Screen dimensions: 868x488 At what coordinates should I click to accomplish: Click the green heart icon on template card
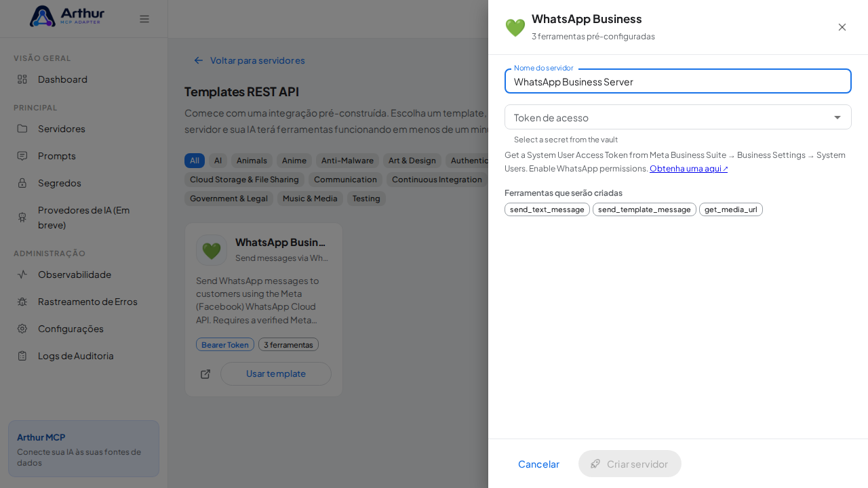click(x=212, y=250)
